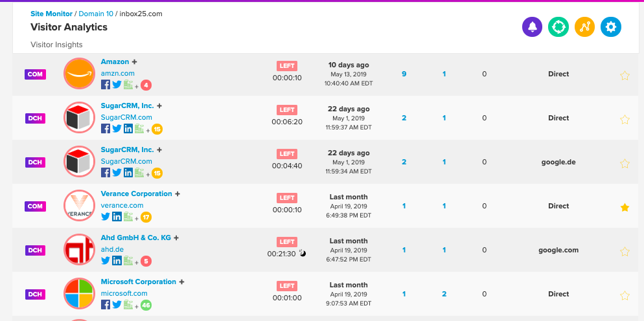Open the Amazon company name link
This screenshot has height=321, width=644.
115,61
